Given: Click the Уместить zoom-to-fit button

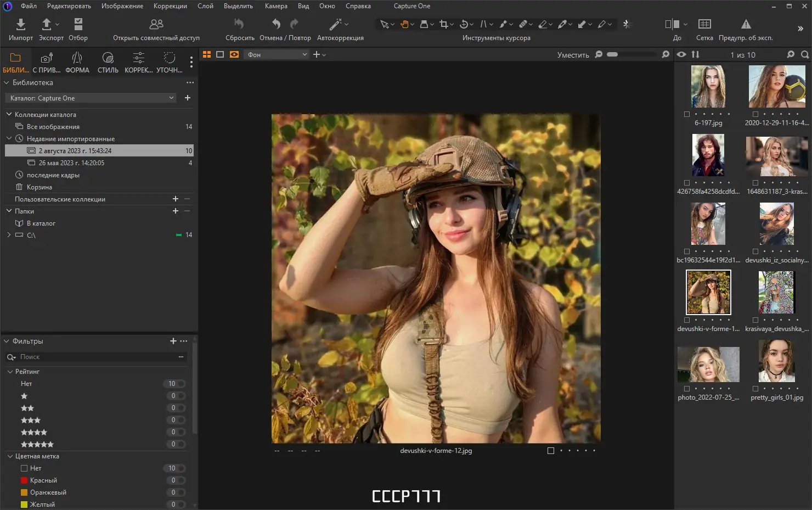Looking at the screenshot, I should pos(573,55).
